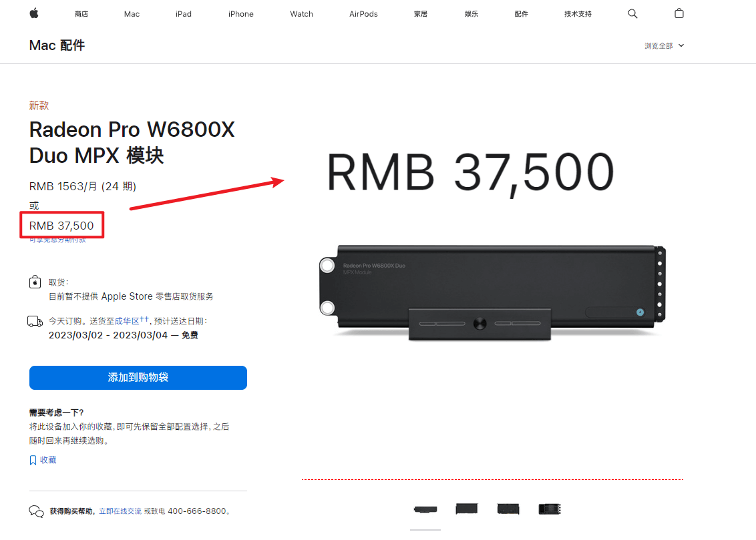Viewport: 756px width, 540px height.
Task: Open the 技术支持 menu item
Action: pos(578,14)
